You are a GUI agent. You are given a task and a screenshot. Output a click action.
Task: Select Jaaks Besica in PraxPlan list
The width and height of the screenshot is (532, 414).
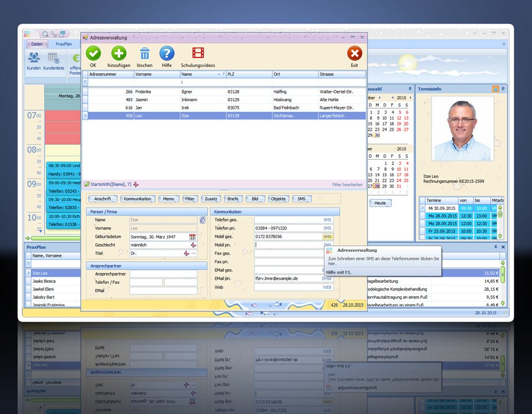(x=54, y=281)
